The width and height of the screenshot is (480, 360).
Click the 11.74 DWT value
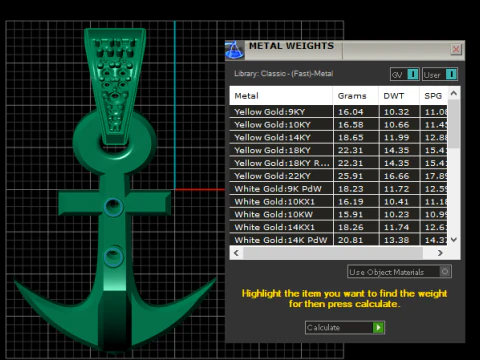396,227
